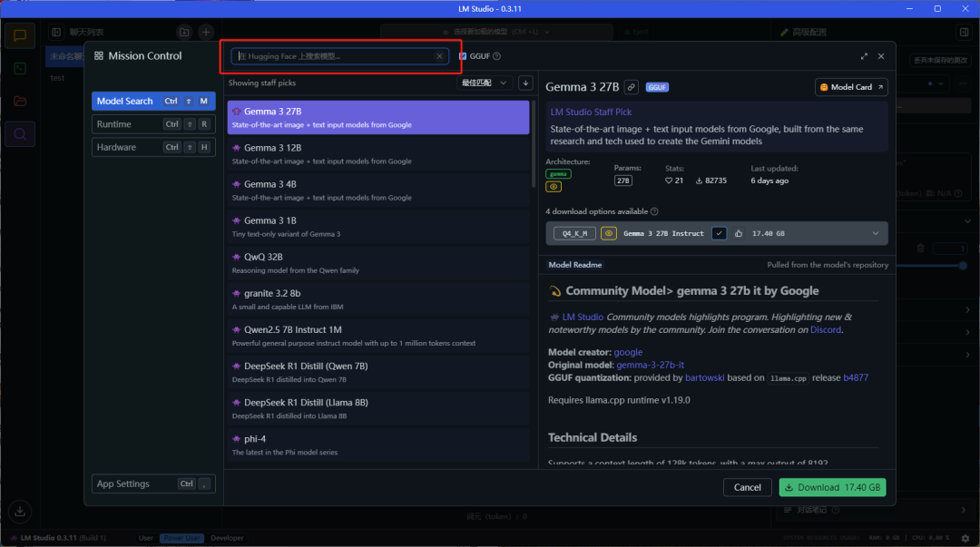980x547 pixels.
Task: Click the gemma architecture tag
Action: point(558,174)
